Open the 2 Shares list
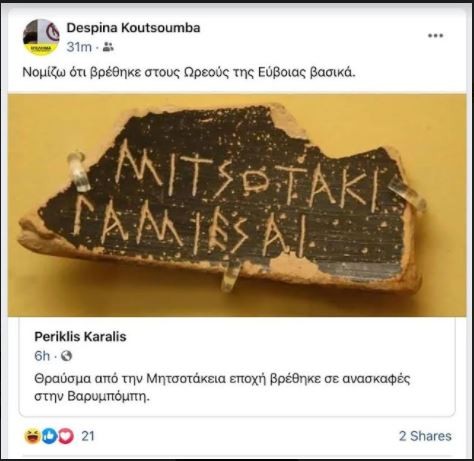Image resolution: width=474 pixels, height=461 pixels. tap(425, 436)
